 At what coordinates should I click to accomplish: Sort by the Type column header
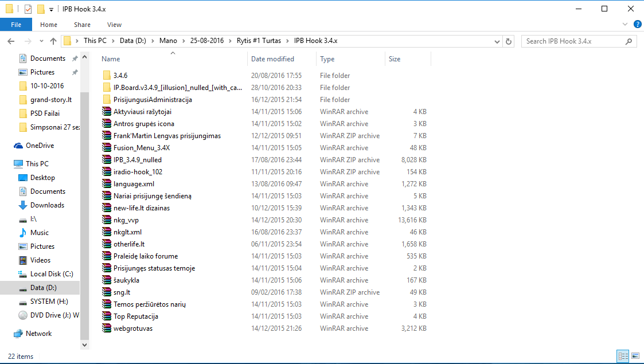click(351, 58)
